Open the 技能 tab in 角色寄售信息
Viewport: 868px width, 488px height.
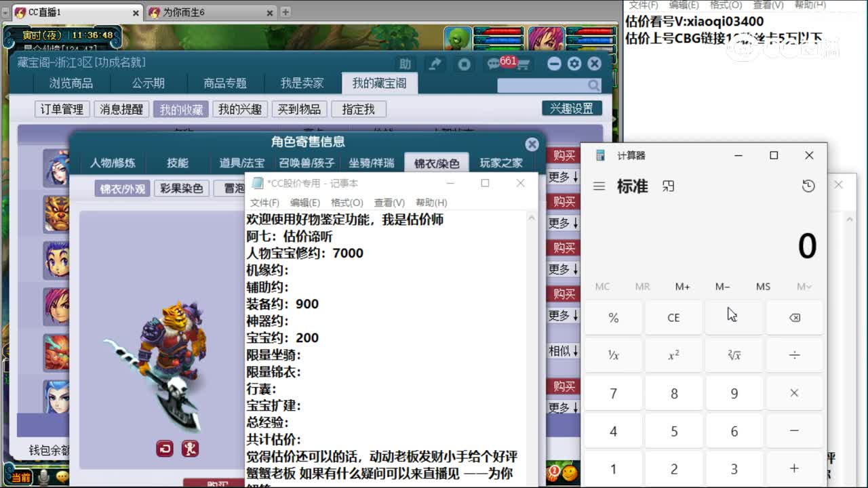pos(178,163)
